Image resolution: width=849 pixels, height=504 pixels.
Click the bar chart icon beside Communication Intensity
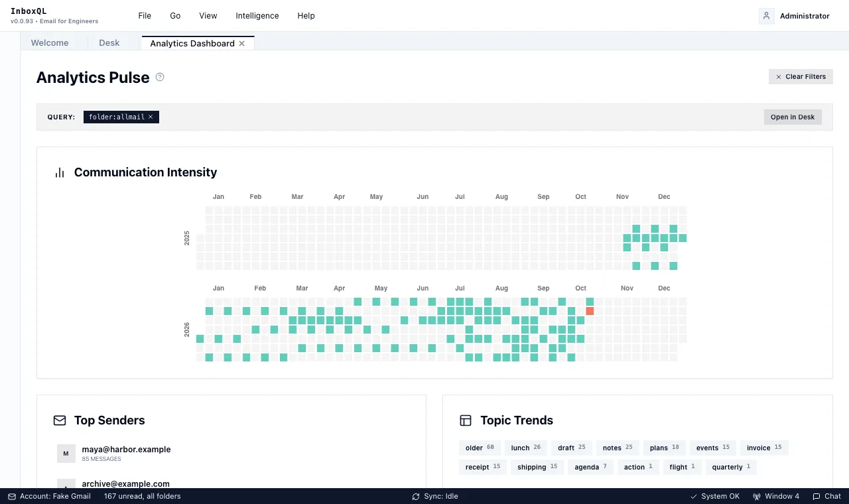click(x=60, y=172)
